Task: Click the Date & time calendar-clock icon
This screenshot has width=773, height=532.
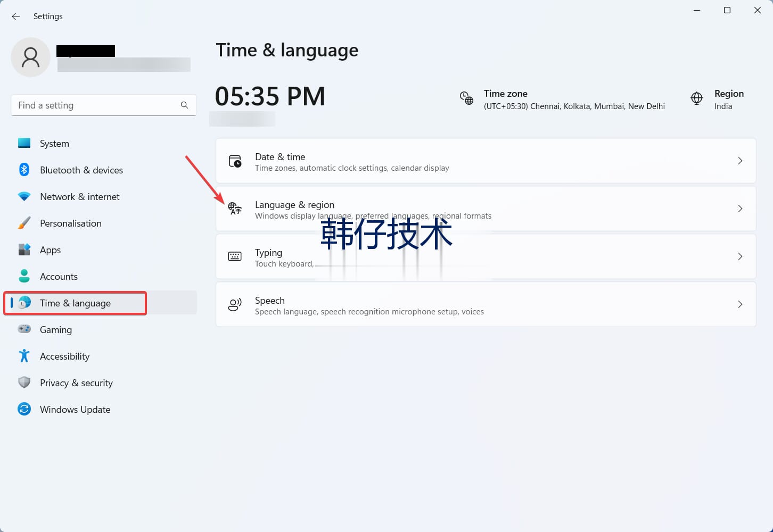Action: (x=235, y=161)
